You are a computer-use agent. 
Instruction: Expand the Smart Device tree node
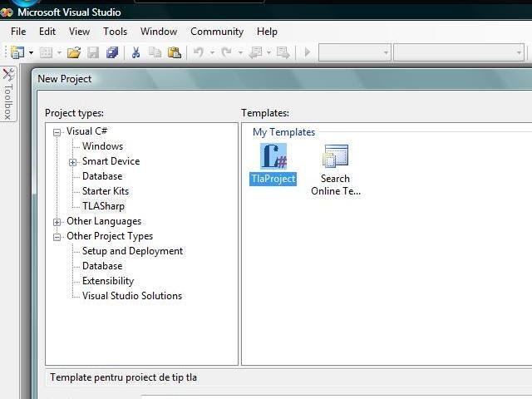pos(72,162)
